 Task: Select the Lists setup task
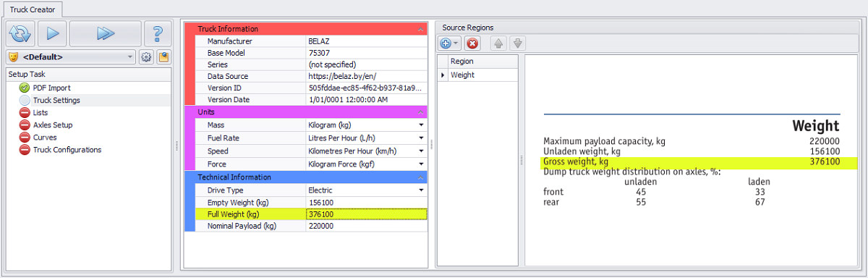point(41,113)
